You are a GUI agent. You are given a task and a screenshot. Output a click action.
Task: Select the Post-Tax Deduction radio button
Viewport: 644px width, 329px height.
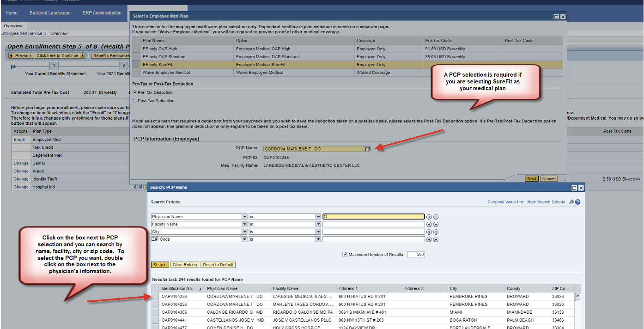pyautogui.click(x=135, y=101)
